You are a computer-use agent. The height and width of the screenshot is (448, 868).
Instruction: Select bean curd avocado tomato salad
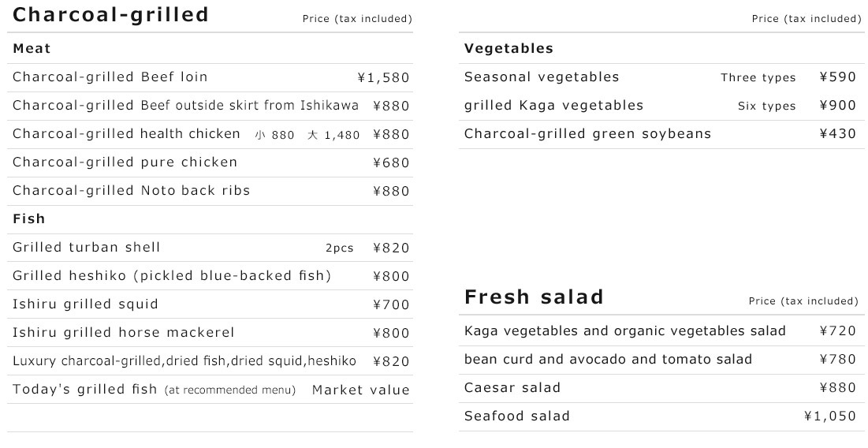(x=608, y=360)
